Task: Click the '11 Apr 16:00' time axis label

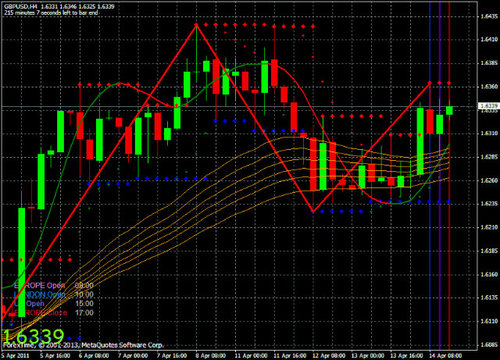Action: 290,356
